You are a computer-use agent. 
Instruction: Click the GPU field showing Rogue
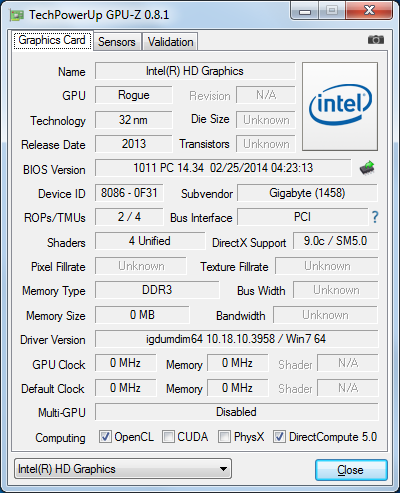point(134,95)
